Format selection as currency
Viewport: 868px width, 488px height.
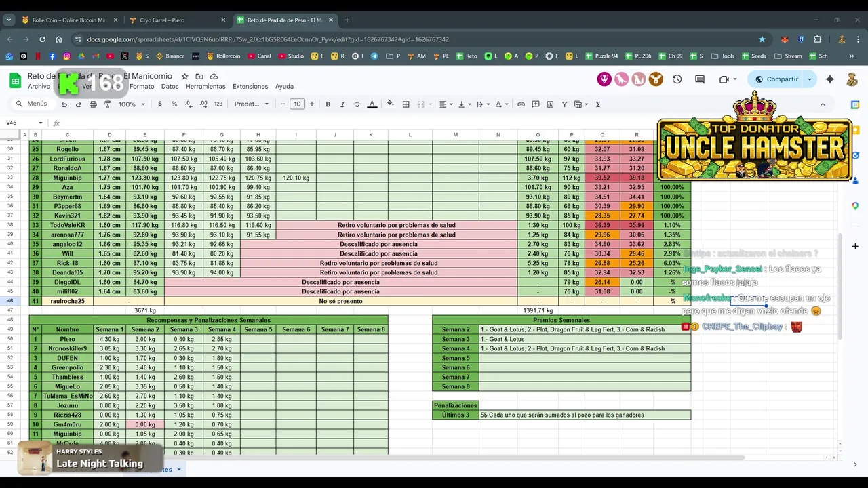[160, 104]
